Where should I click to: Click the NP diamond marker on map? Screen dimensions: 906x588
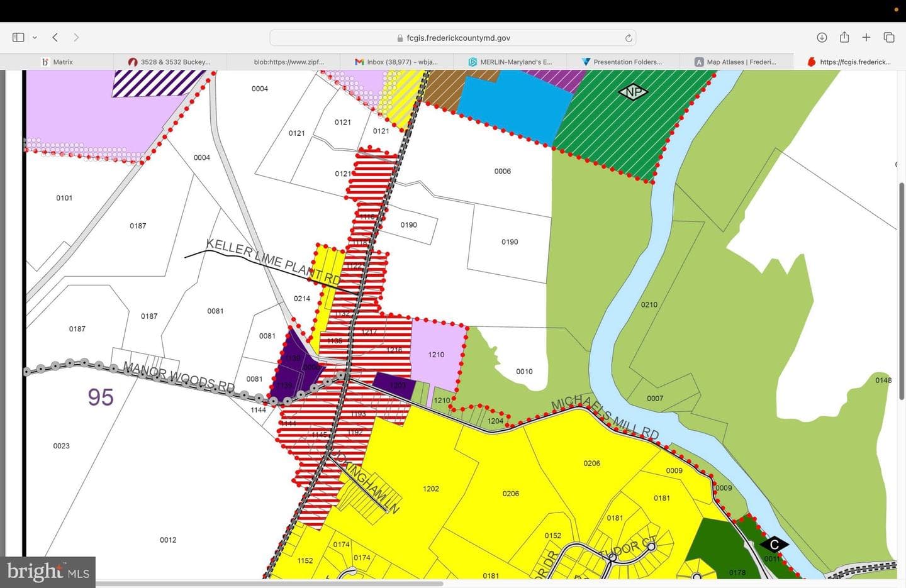click(633, 92)
